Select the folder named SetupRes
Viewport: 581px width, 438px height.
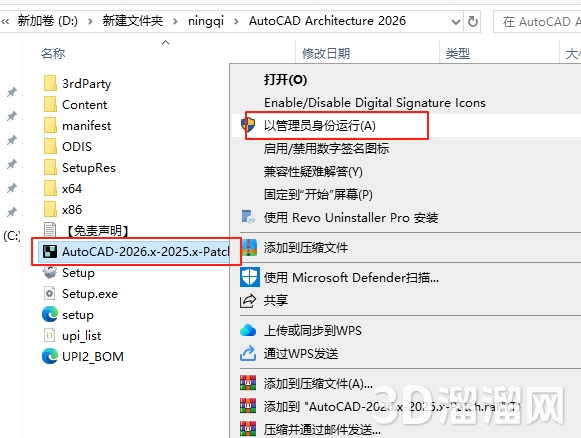tap(89, 168)
